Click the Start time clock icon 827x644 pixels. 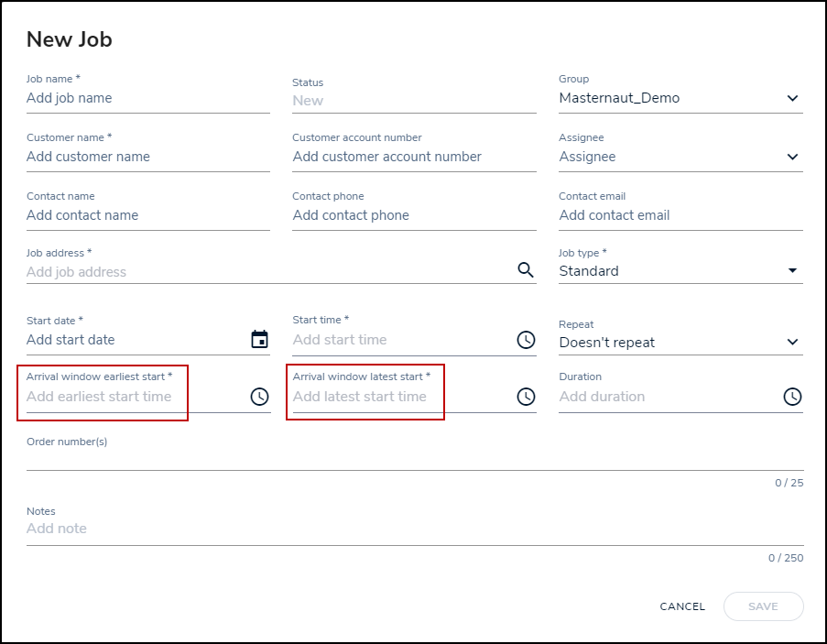526,340
